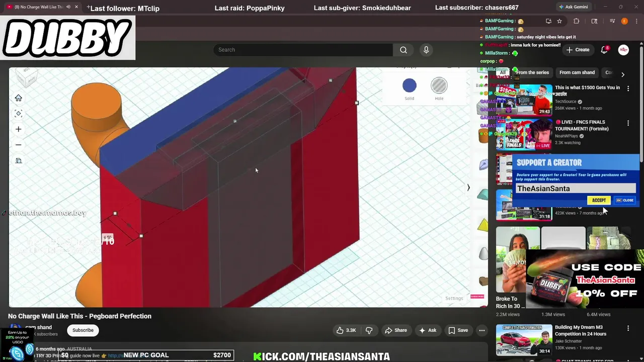This screenshot has width=644, height=362.
Task: Click Jake Schnatter channel name
Action: click(569, 341)
